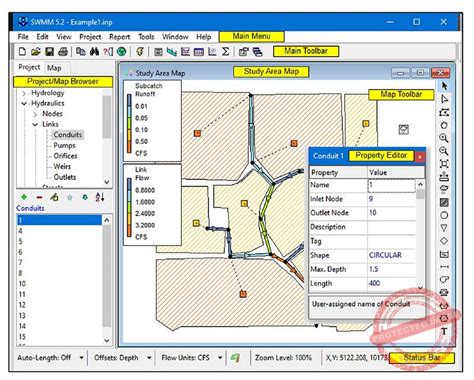The width and height of the screenshot is (474, 380).
Task: Add a pump link from map toolbar
Action: [444, 279]
